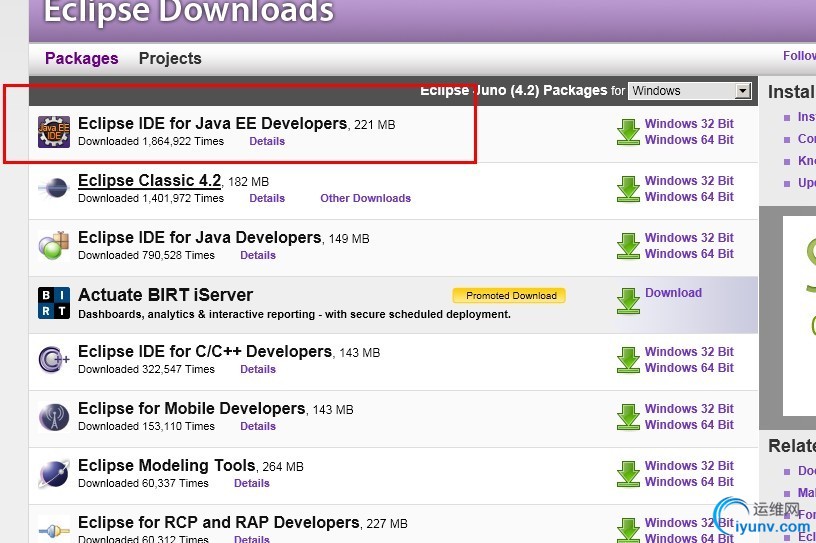Select the 'Downloaded 1,864,922 Times' text
The image size is (816, 543).
click(x=151, y=141)
